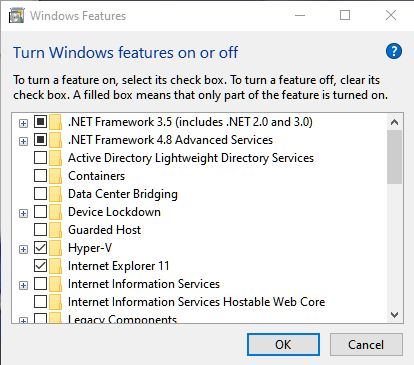This screenshot has width=414, height=365.
Task: Select the Internet Explorer 11 label
Action: [119, 266]
